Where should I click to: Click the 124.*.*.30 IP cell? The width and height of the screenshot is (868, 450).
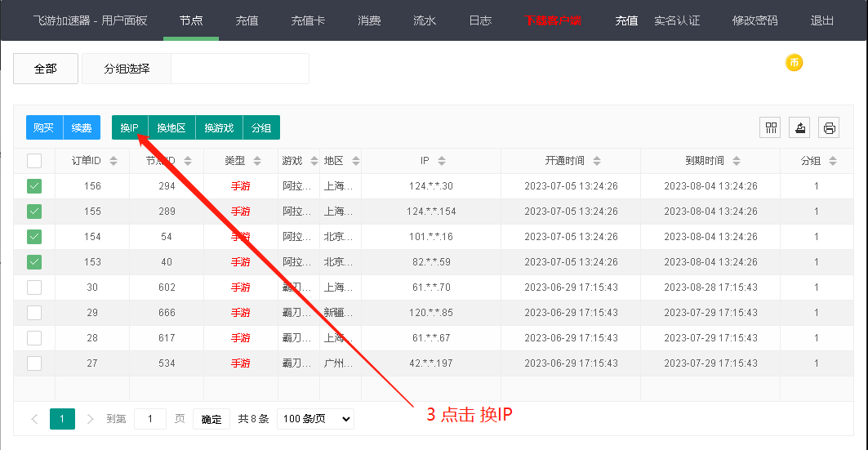click(x=430, y=186)
